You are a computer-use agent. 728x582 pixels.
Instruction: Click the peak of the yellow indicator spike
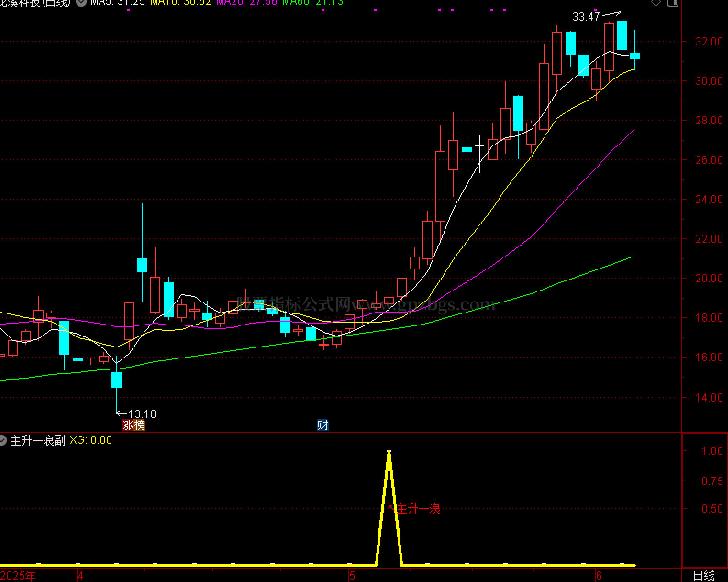pyautogui.click(x=389, y=453)
